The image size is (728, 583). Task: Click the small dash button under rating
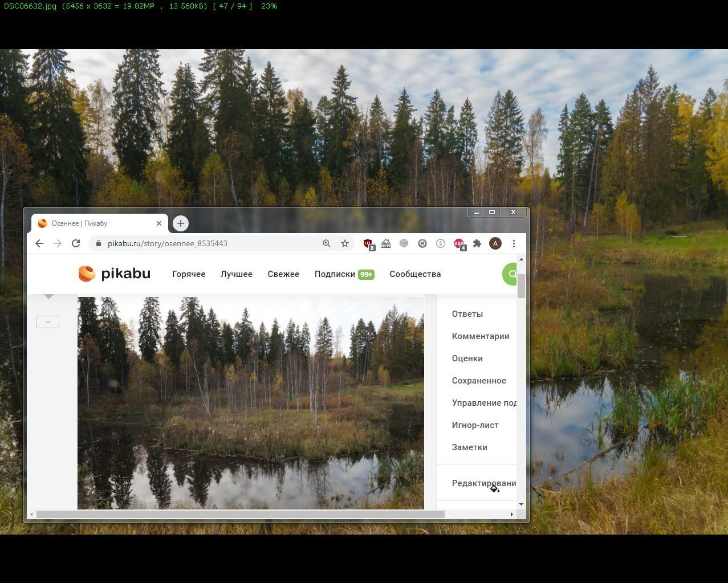48,322
